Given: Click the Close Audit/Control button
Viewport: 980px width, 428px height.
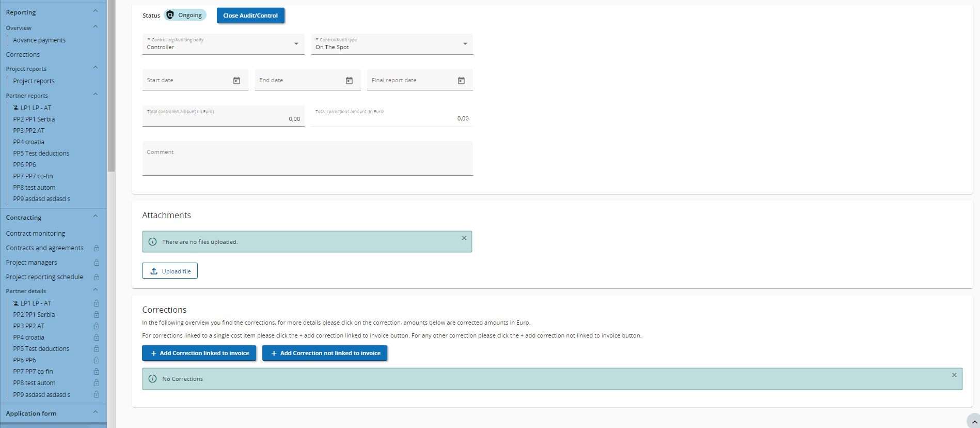Looking at the screenshot, I should [x=250, y=16].
